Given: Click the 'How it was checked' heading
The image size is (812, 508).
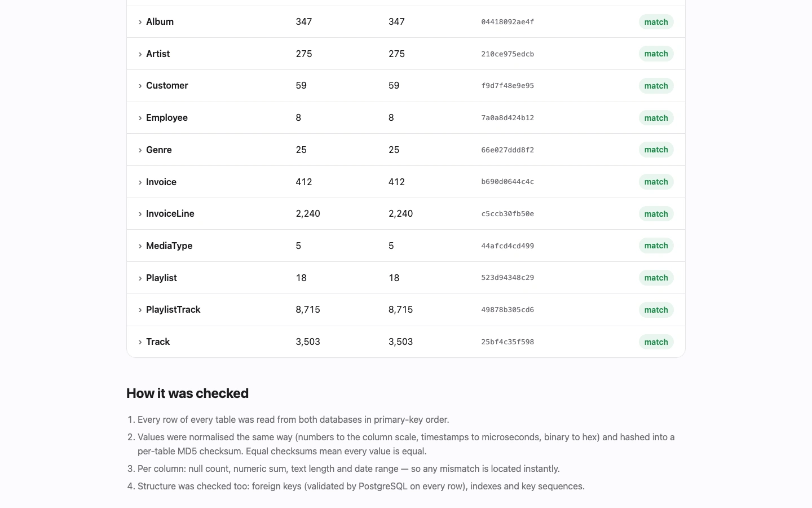Looking at the screenshot, I should 187,393.
